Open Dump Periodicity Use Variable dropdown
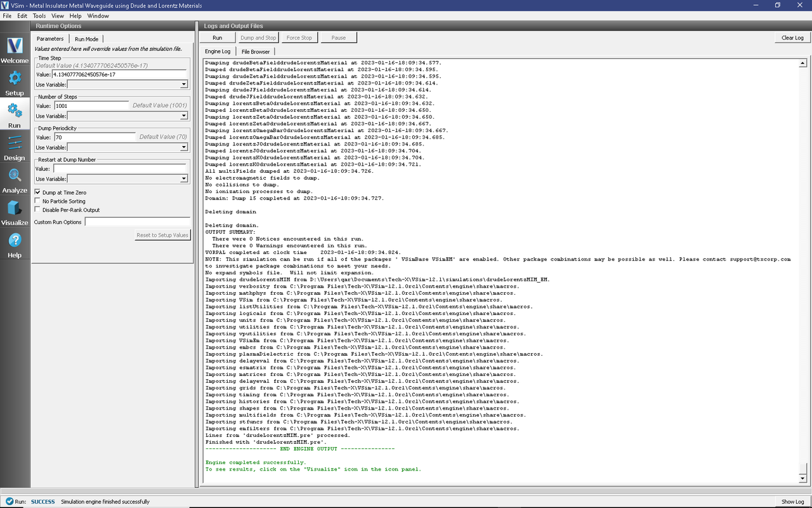812x508 pixels. click(128, 147)
